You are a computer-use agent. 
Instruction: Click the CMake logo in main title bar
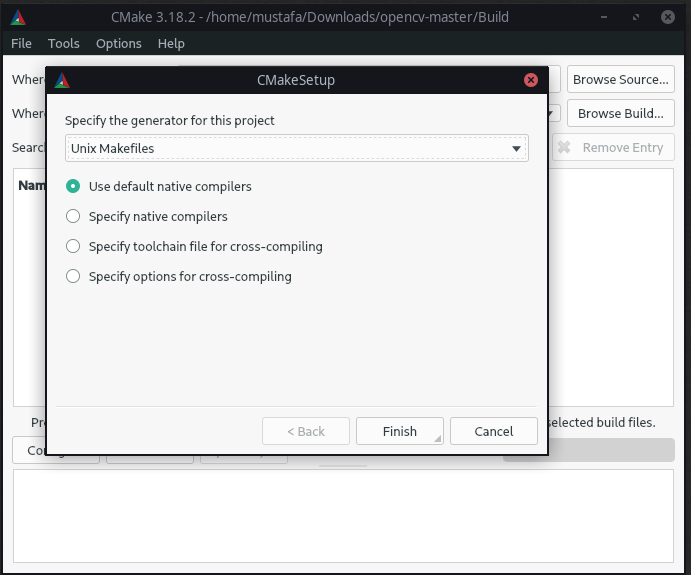[18, 17]
